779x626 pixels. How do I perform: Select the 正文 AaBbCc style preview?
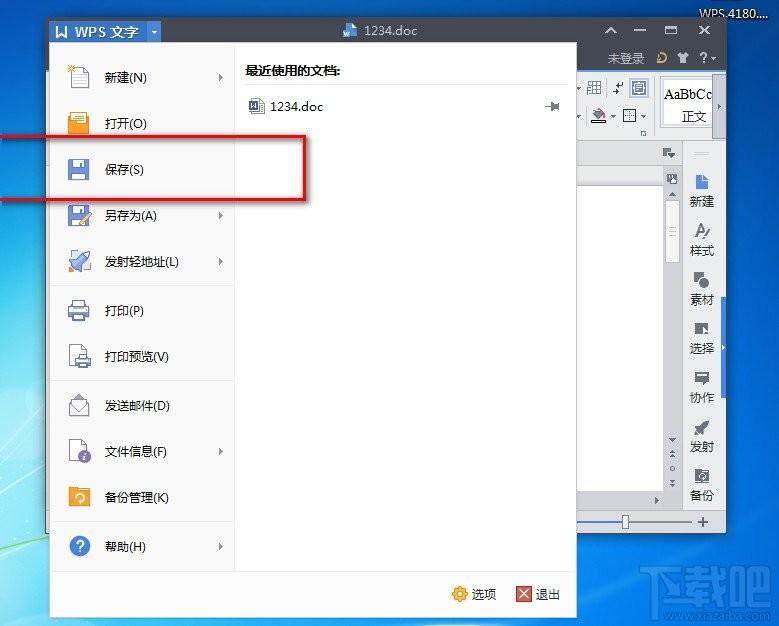(x=688, y=104)
